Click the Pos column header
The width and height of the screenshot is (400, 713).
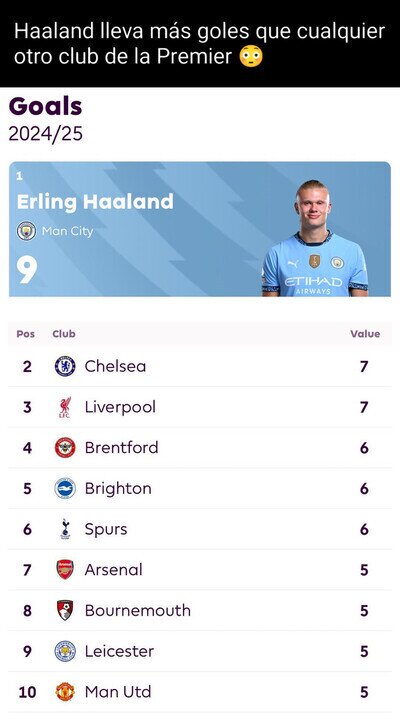(x=25, y=334)
